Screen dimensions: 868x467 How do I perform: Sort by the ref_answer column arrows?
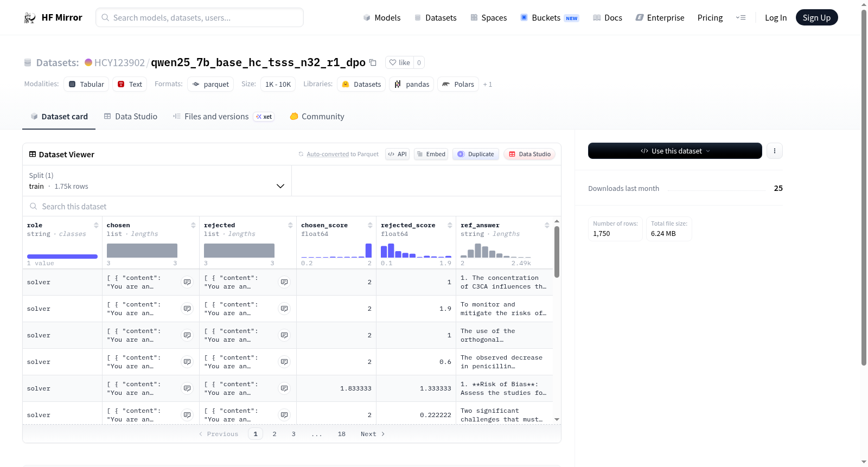pyautogui.click(x=547, y=225)
